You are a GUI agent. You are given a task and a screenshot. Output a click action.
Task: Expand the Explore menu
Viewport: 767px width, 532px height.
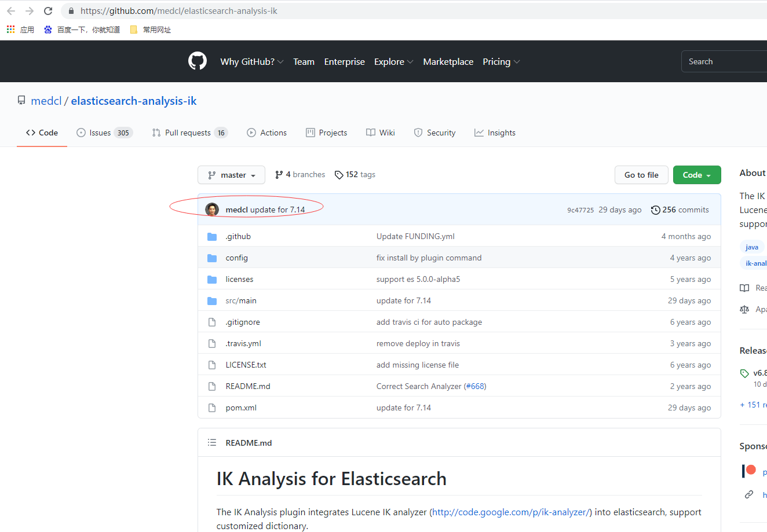coord(394,61)
